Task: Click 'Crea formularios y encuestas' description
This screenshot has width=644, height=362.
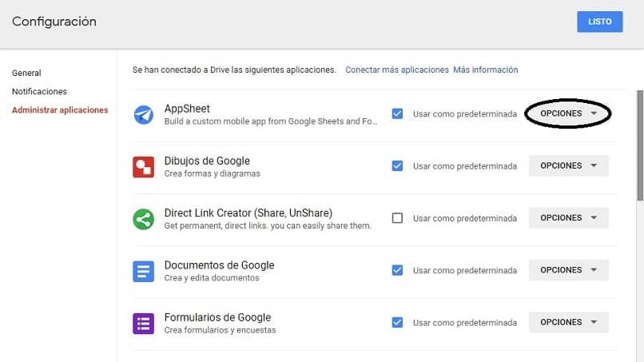Action: (221, 330)
